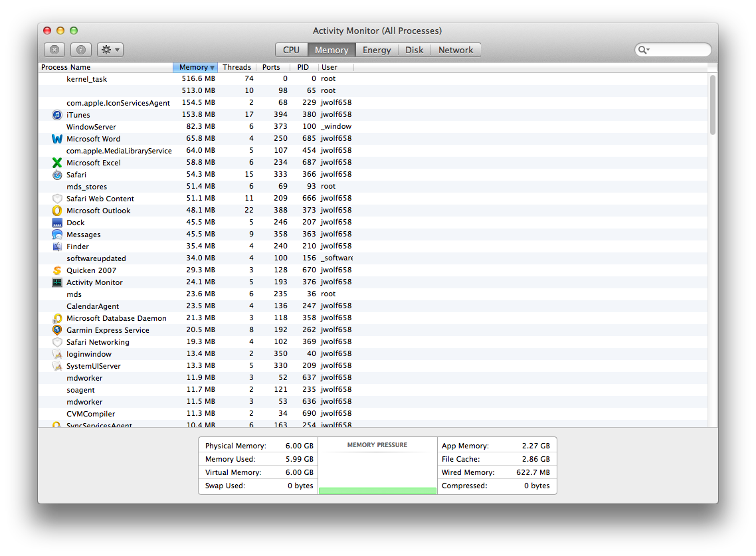Click the File Cache 2.86 GB value

coord(535,459)
